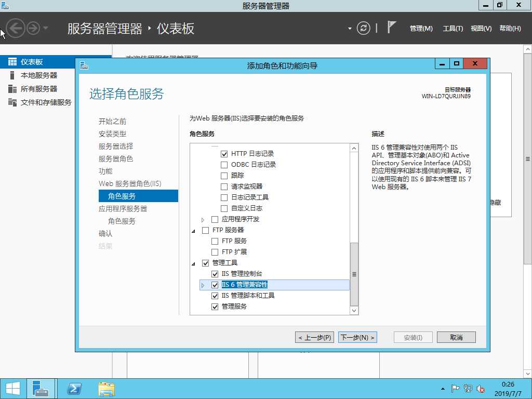Uncheck IIS 管理控制台 checkbox
The width and height of the screenshot is (532, 399).
(x=215, y=274)
